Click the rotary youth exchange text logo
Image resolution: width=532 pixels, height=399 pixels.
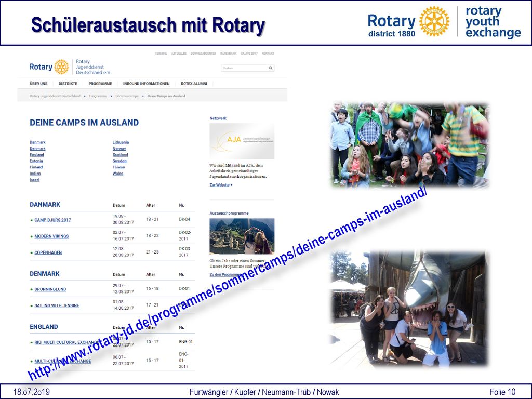(x=493, y=22)
